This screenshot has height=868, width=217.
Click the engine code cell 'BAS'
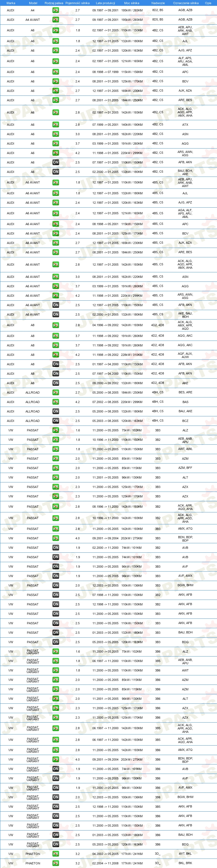click(185, 402)
